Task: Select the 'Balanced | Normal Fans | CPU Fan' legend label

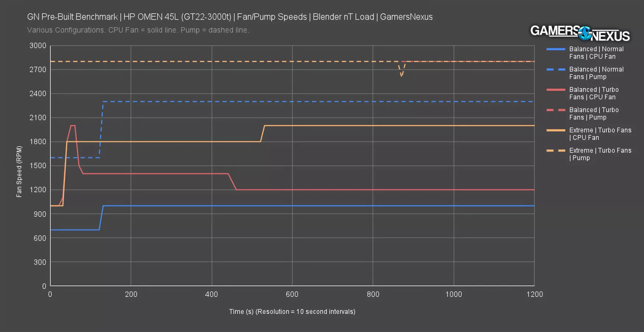Action: coord(596,53)
